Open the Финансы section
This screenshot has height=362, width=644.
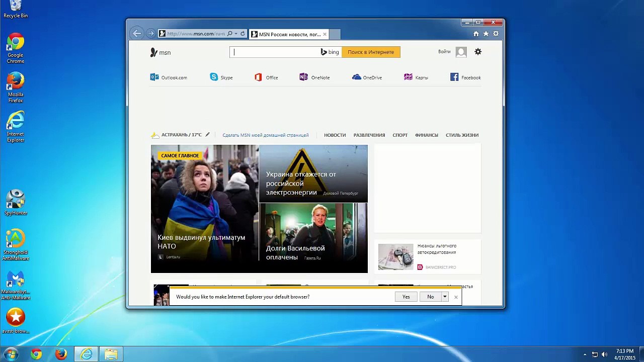[x=427, y=135]
